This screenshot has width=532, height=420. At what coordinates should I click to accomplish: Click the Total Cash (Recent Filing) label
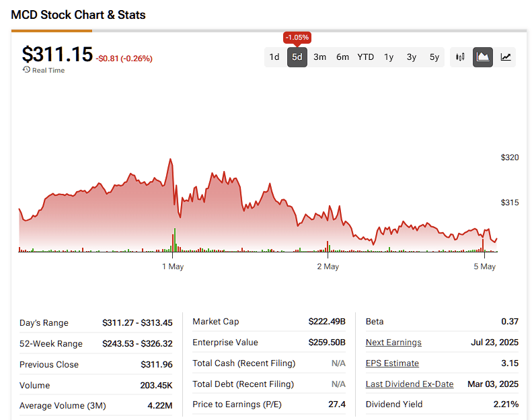pos(244,363)
